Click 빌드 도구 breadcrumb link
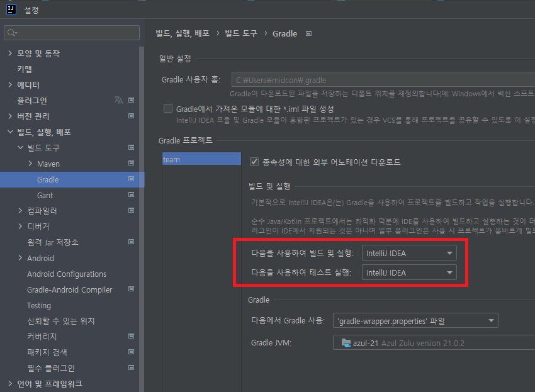Screen dimensions: 535x392 click(x=241, y=33)
